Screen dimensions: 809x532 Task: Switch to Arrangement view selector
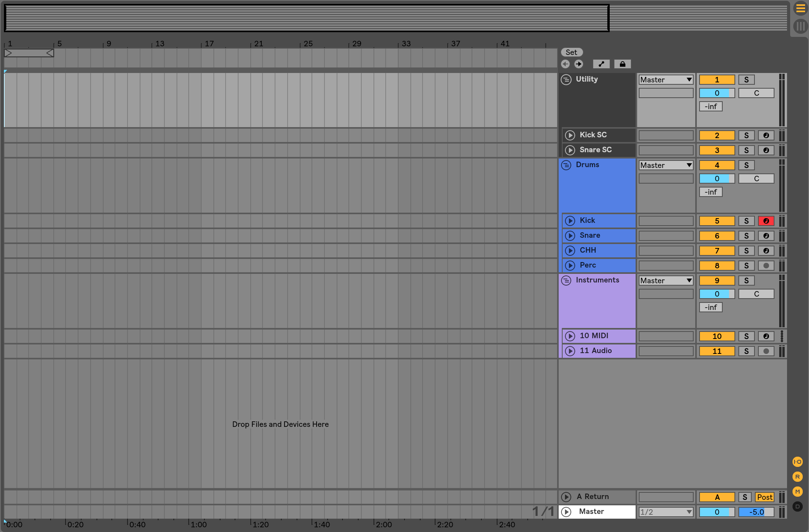click(800, 8)
